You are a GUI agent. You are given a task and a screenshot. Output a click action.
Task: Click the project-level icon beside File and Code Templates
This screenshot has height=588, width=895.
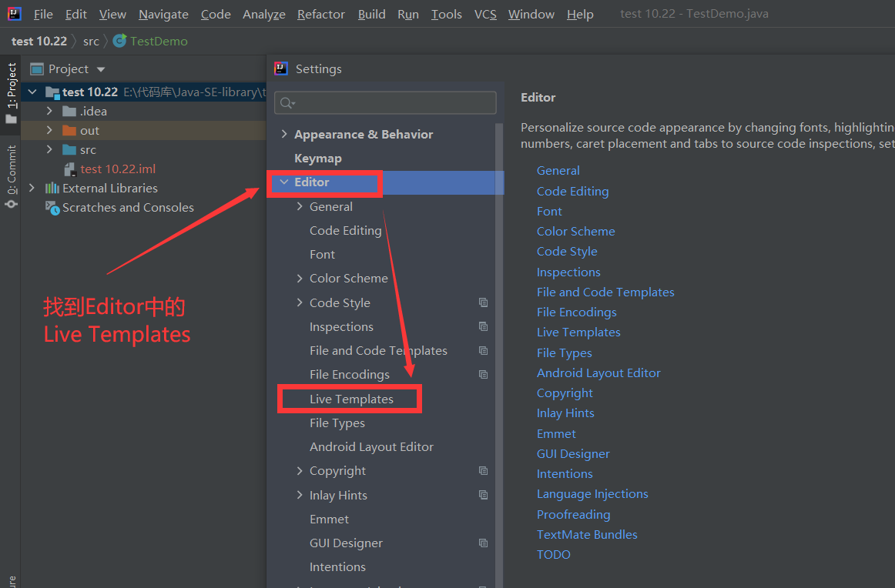point(484,350)
